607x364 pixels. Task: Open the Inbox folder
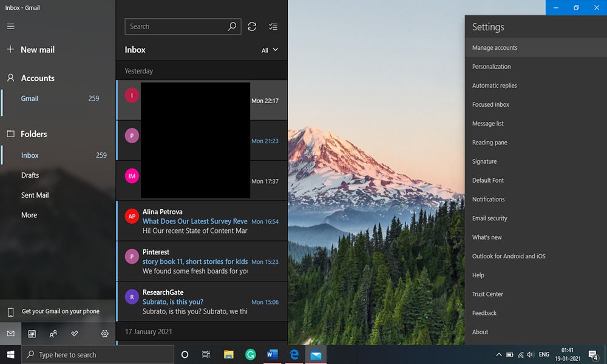[58, 155]
